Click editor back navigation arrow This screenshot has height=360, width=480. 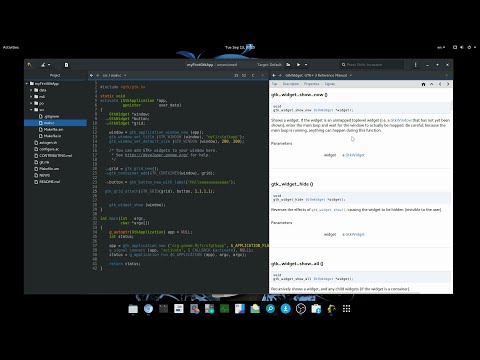(x=91, y=75)
